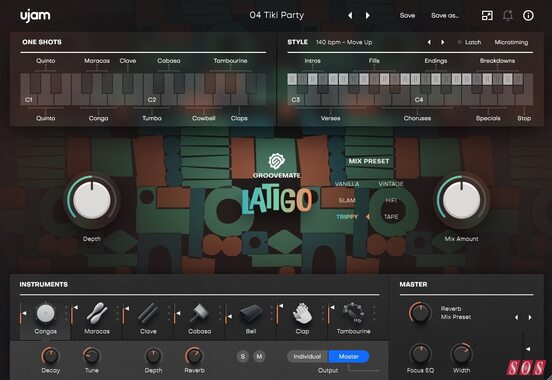Click the large Depth knob
Viewport: 552px width, 380px height.
pos(92,200)
